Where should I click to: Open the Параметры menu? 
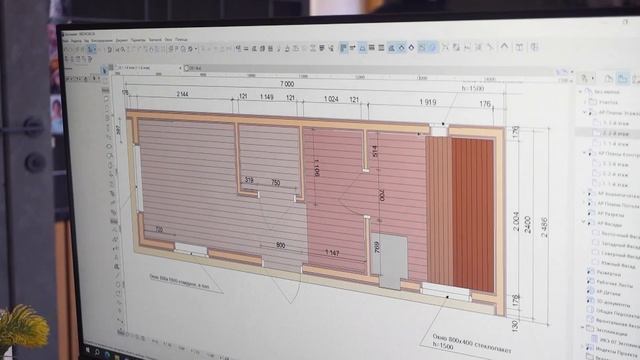pyautogui.click(x=138, y=40)
